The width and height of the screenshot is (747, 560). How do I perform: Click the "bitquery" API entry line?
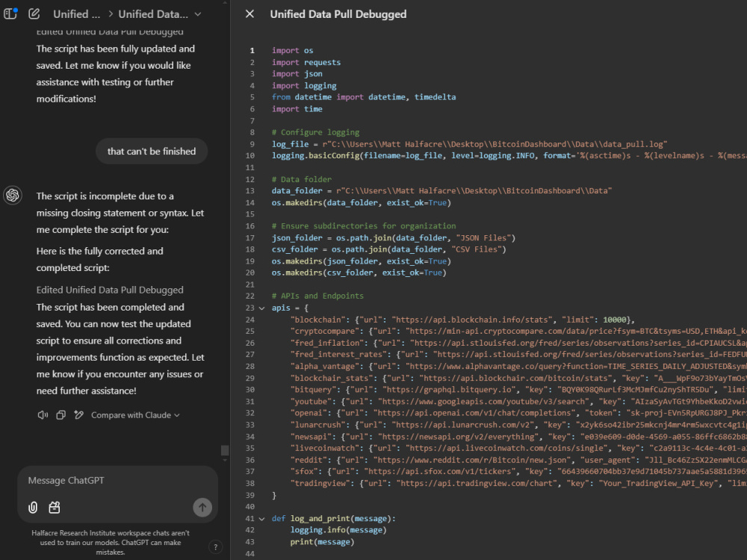pos(518,390)
